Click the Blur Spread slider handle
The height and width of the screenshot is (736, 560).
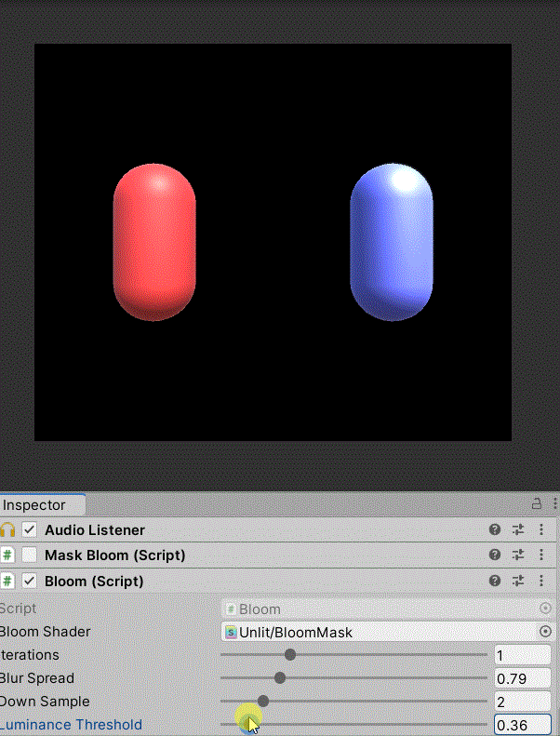[280, 677]
